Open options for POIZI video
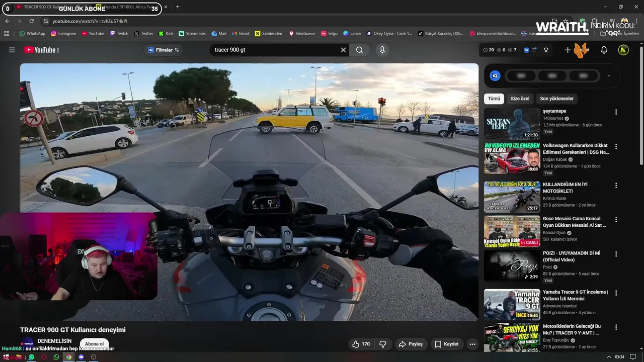Viewport: 644px width, 362px height. 616,254
